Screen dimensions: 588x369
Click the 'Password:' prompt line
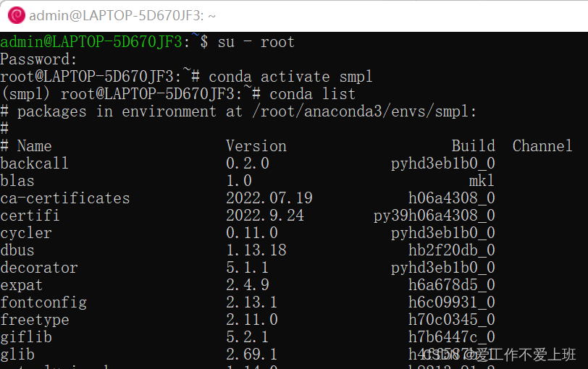point(38,59)
